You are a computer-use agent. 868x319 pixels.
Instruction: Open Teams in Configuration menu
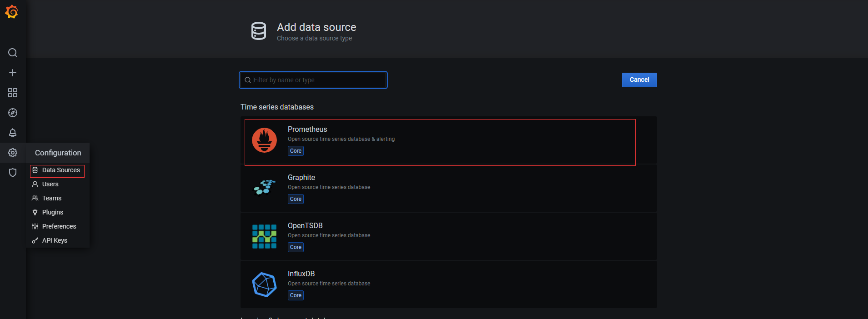(x=51, y=199)
